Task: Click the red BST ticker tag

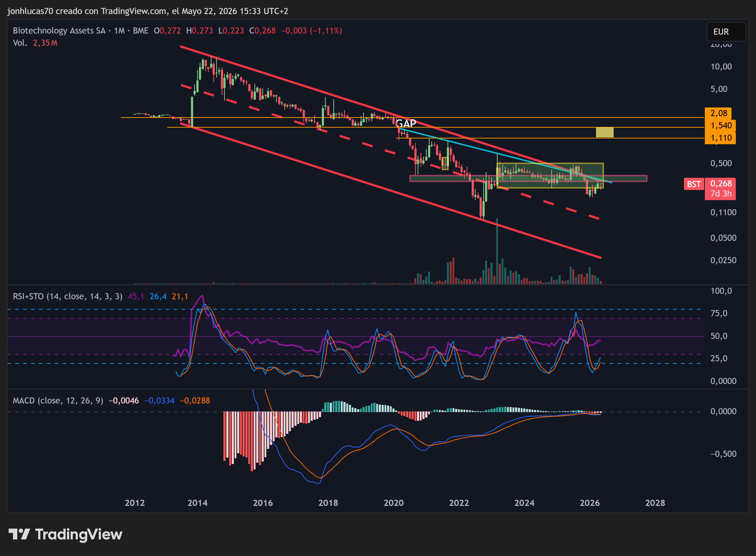Action: (694, 184)
